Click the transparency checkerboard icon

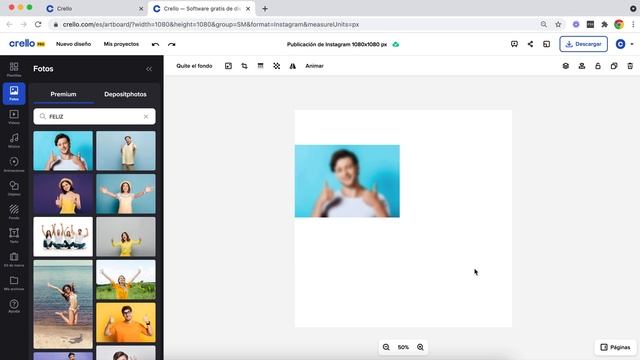(276, 66)
